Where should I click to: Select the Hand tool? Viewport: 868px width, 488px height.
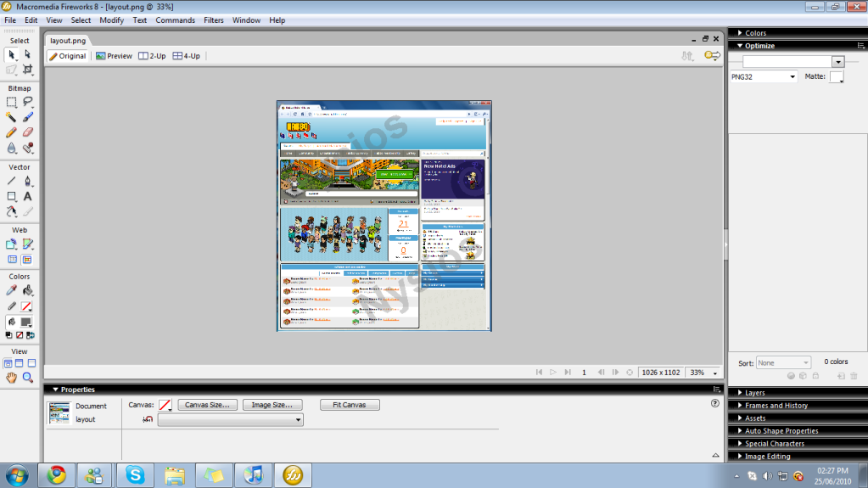pyautogui.click(x=11, y=378)
